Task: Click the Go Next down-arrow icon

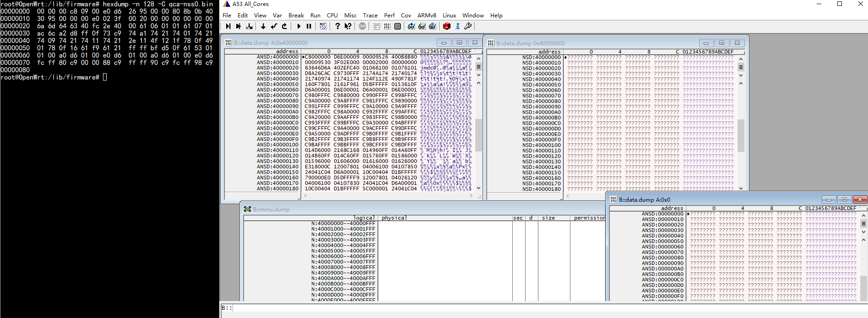Action: [x=263, y=26]
